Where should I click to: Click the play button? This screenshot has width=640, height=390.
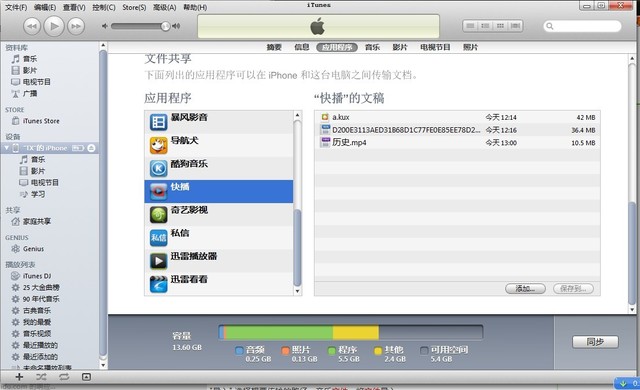[54, 27]
